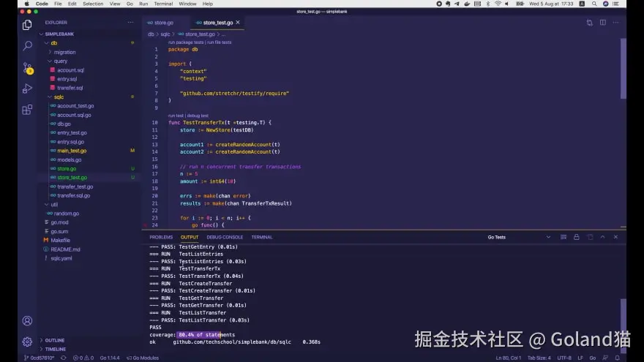This screenshot has height=362, width=644.
Task: Open macOS Spotlight search icon
Action: (594, 4)
